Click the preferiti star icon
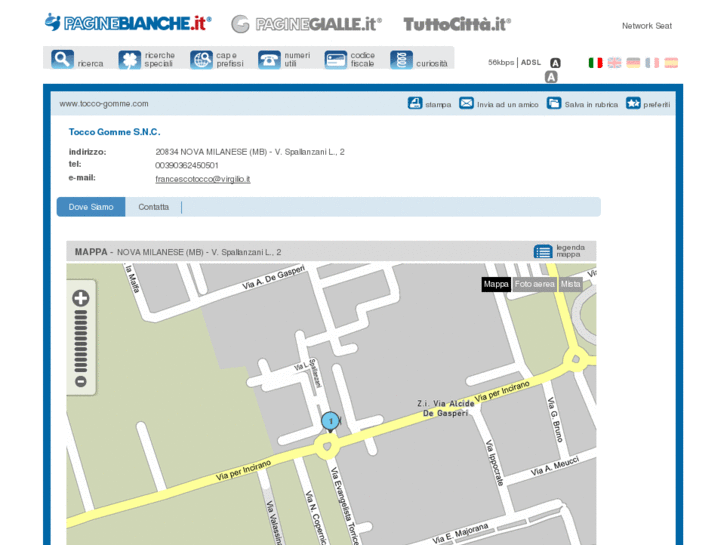Image resolution: width=727 pixels, height=545 pixels. tap(633, 103)
